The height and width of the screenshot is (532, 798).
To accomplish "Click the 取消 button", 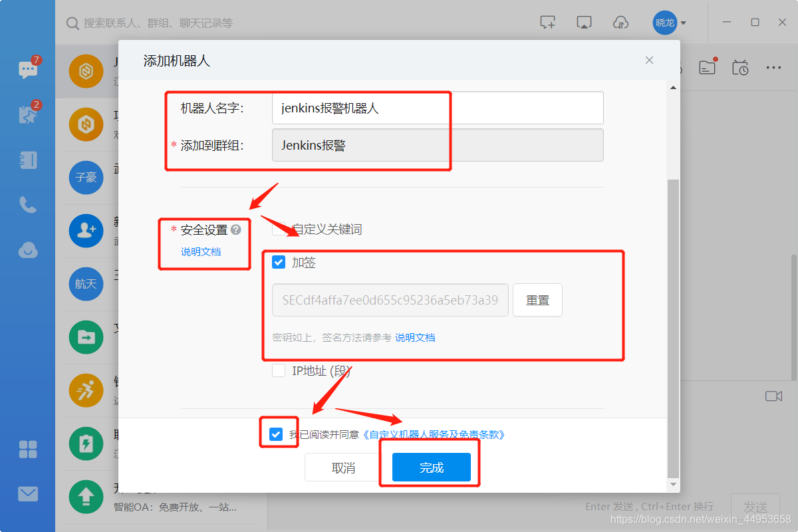I will coord(343,467).
